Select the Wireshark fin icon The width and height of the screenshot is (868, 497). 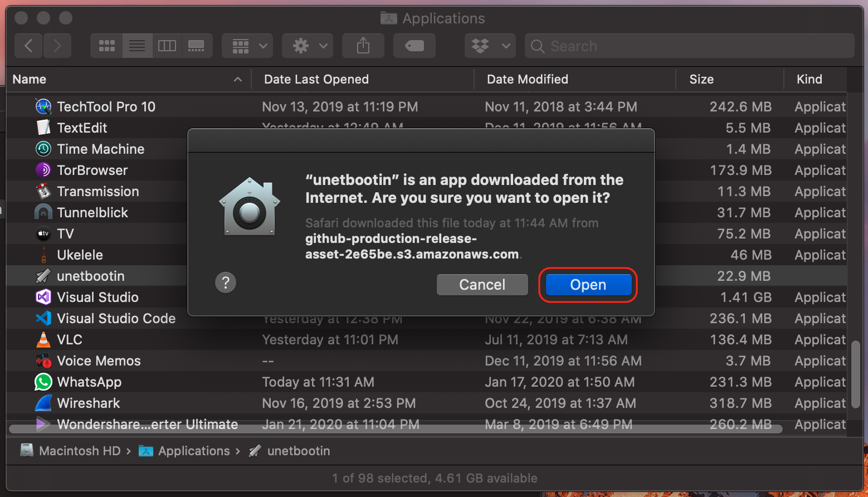[43, 403]
